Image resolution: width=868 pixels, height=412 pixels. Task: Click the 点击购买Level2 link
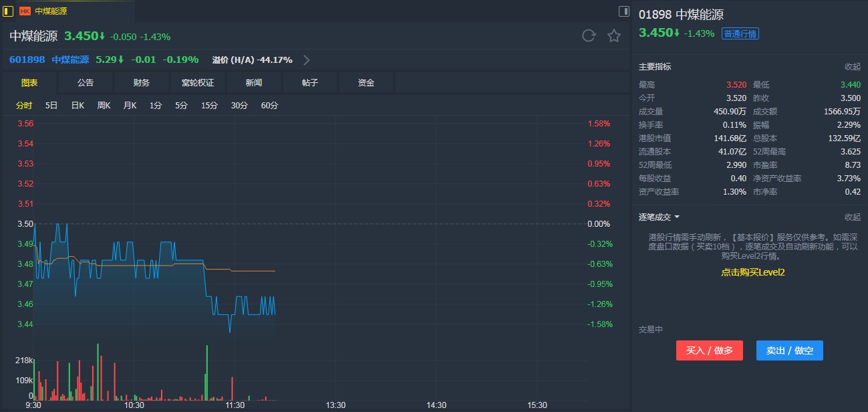752,272
